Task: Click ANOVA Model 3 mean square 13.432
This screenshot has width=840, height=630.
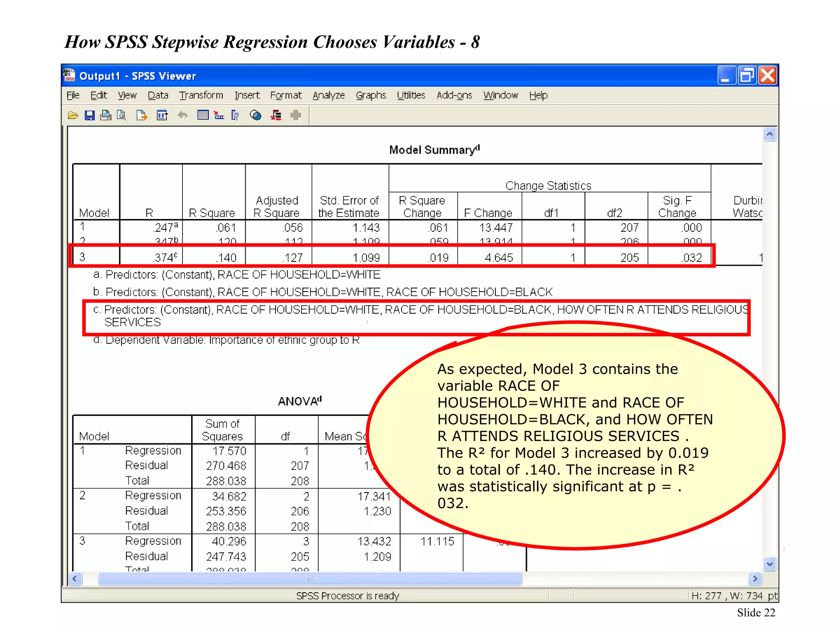Action: point(374,541)
